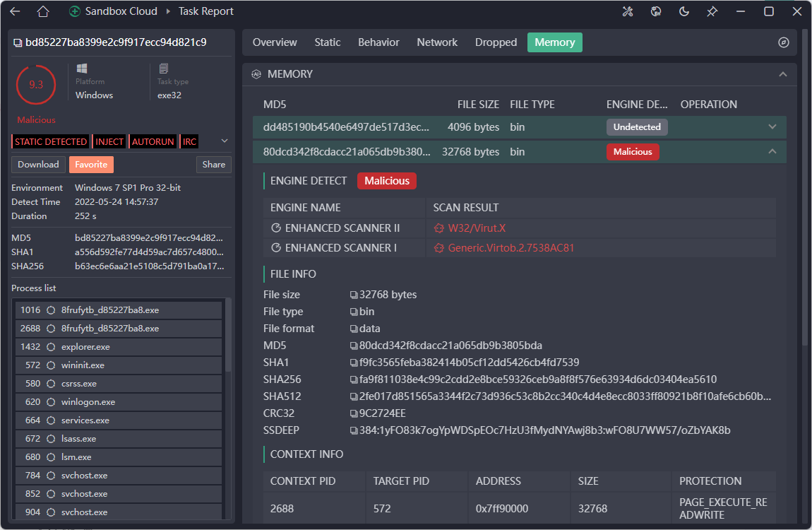Copy the SSDEEP hash value
This screenshot has height=530, width=812.
coord(354,430)
